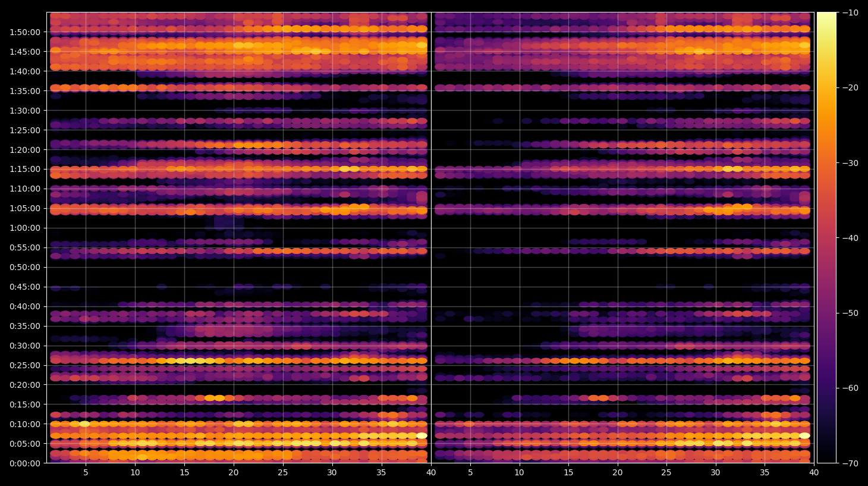868x486 pixels.
Task: Click x-axis label 35 under the right heatmap
Action: (765, 473)
